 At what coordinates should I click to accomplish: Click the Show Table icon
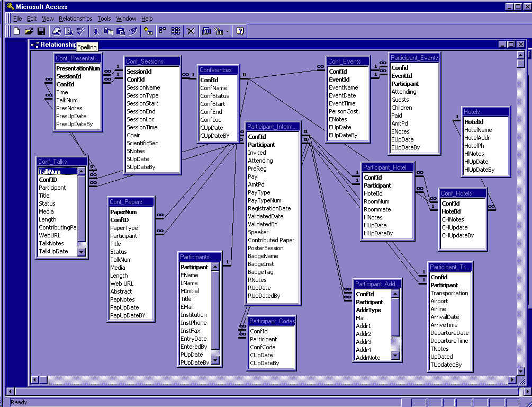(148, 31)
